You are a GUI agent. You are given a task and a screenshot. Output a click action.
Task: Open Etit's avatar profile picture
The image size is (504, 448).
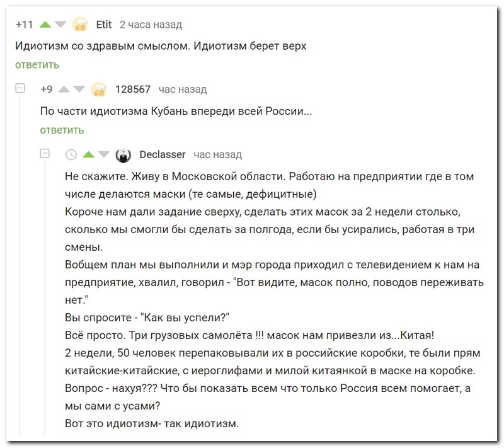pos(81,25)
